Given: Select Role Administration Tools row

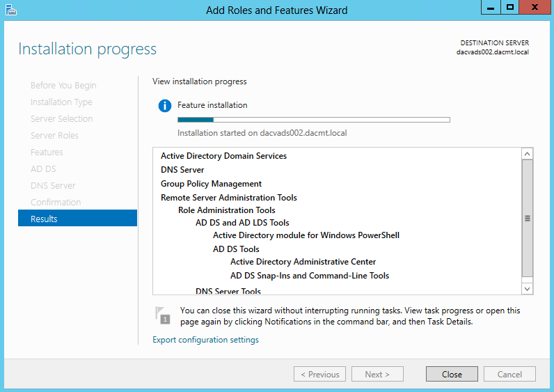Looking at the screenshot, I should click(226, 210).
